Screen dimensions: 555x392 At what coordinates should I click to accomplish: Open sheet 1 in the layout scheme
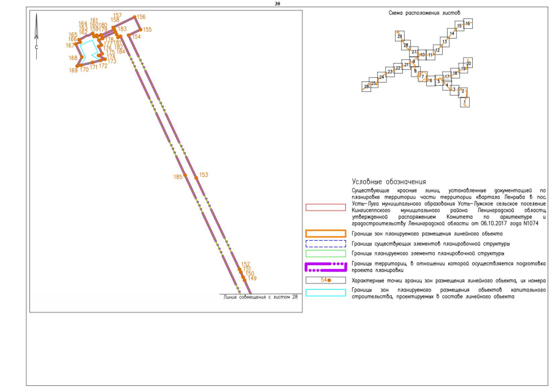click(x=465, y=102)
